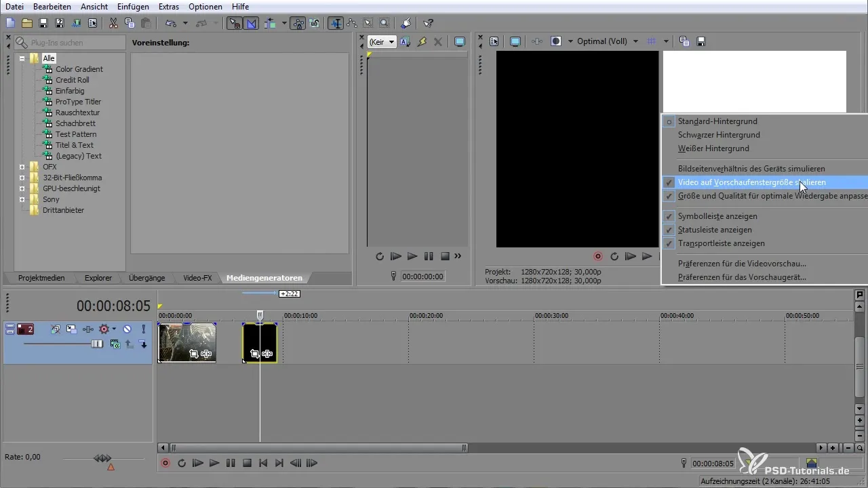Toggle Video auf Vorschaufenstergröße skalieren
Screen dimensions: 868x488
click(x=765, y=182)
